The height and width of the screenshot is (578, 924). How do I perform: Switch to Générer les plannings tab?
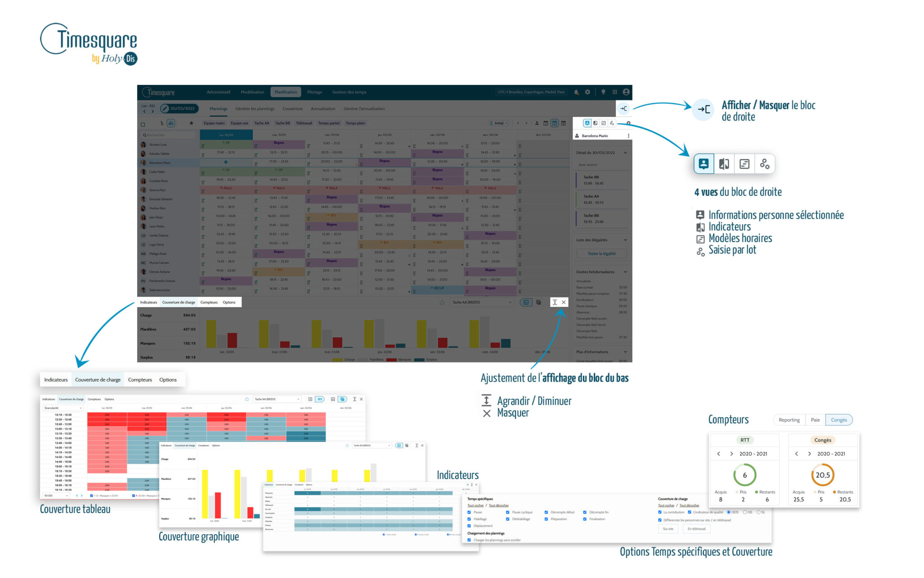point(255,109)
